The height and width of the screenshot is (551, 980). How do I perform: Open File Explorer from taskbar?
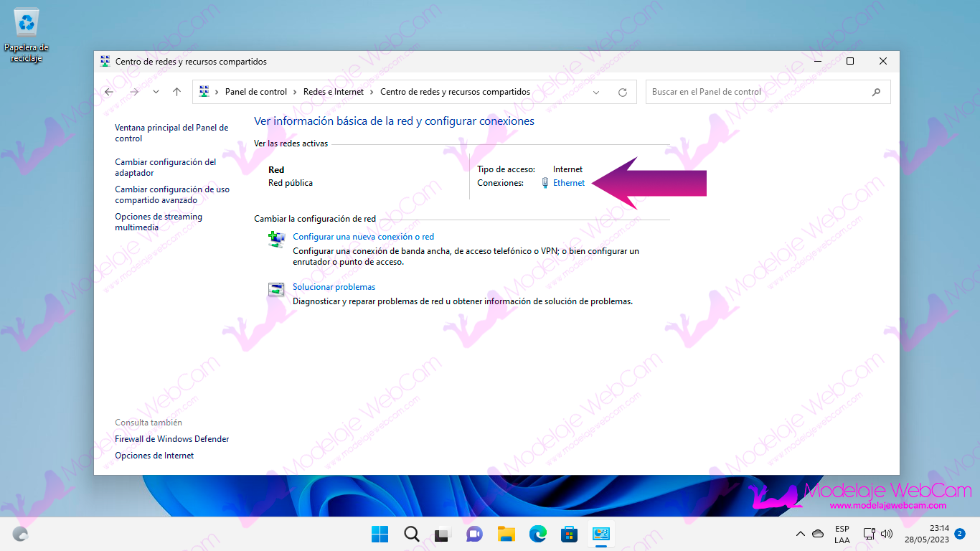[x=507, y=534]
